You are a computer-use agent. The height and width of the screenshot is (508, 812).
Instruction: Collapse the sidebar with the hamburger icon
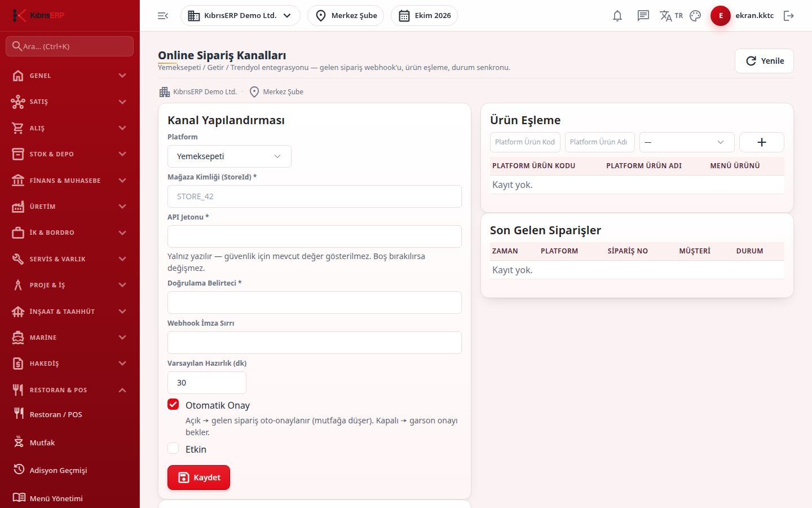pyautogui.click(x=163, y=16)
